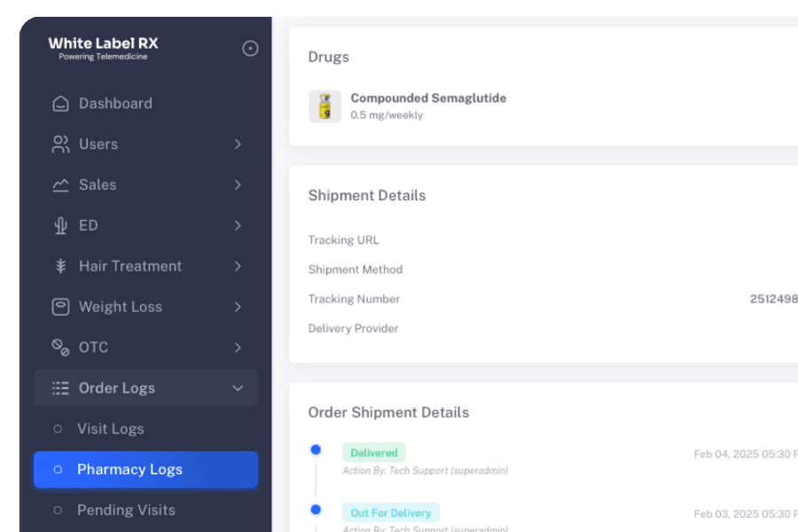Click the Delivered timeline dot
Viewport: 798px width, 532px height.
pyautogui.click(x=316, y=450)
